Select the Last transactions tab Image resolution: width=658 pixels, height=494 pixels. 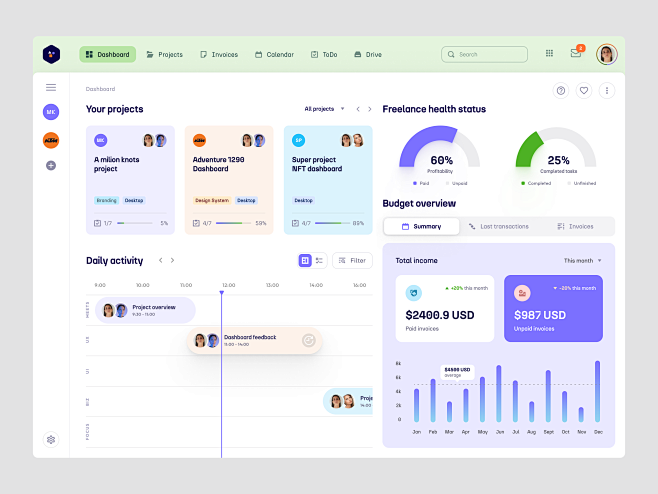pyautogui.click(x=499, y=226)
